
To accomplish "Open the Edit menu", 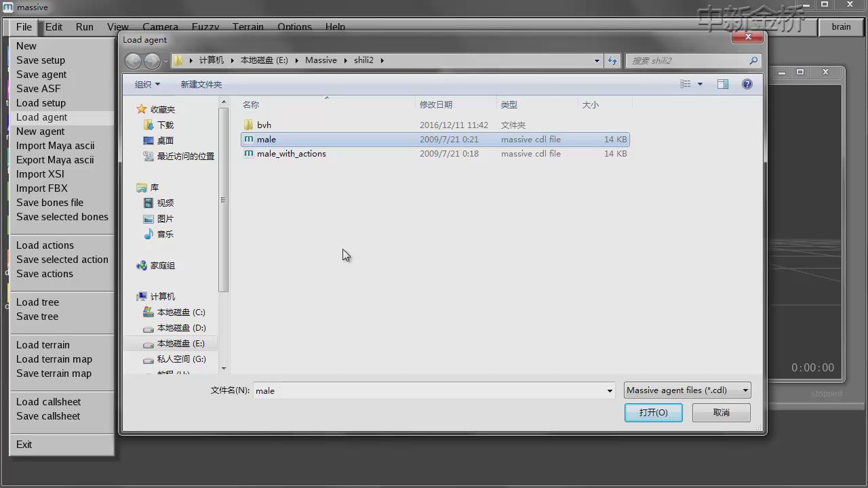I will [x=54, y=27].
